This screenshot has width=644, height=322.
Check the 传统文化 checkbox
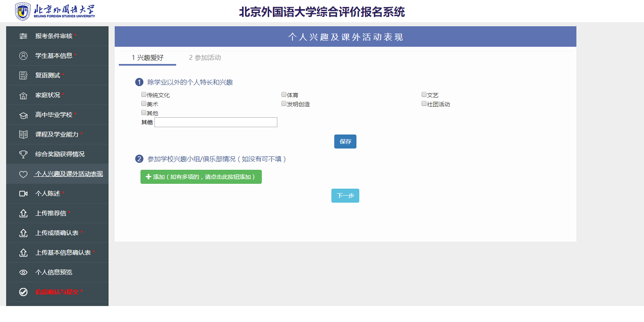pos(144,94)
